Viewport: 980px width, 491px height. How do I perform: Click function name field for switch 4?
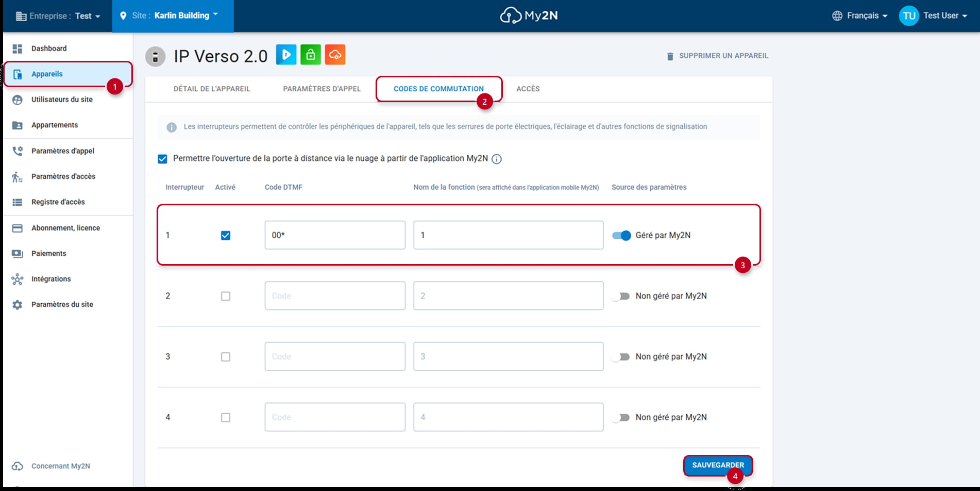click(508, 417)
